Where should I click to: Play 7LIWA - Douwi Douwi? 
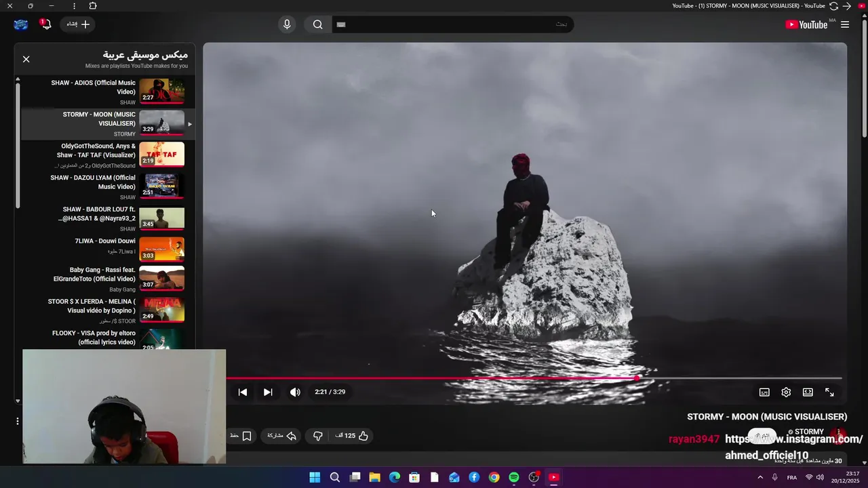(x=108, y=249)
